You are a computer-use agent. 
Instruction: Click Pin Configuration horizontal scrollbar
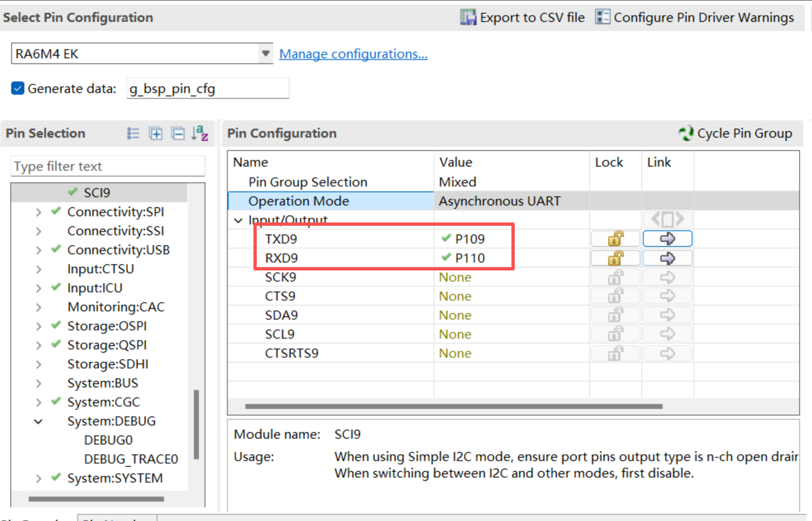coord(454,406)
